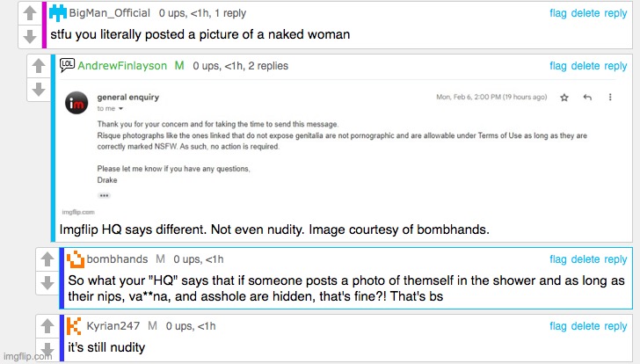This screenshot has height=364, width=640.
Task: Downvote Kyrian247's comment
Action: pyautogui.click(x=47, y=349)
